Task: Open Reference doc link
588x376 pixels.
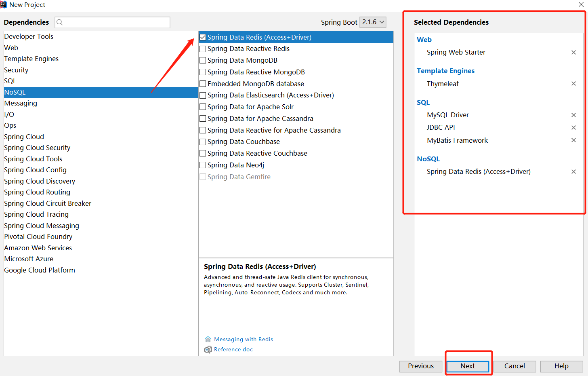Action: [x=233, y=350]
